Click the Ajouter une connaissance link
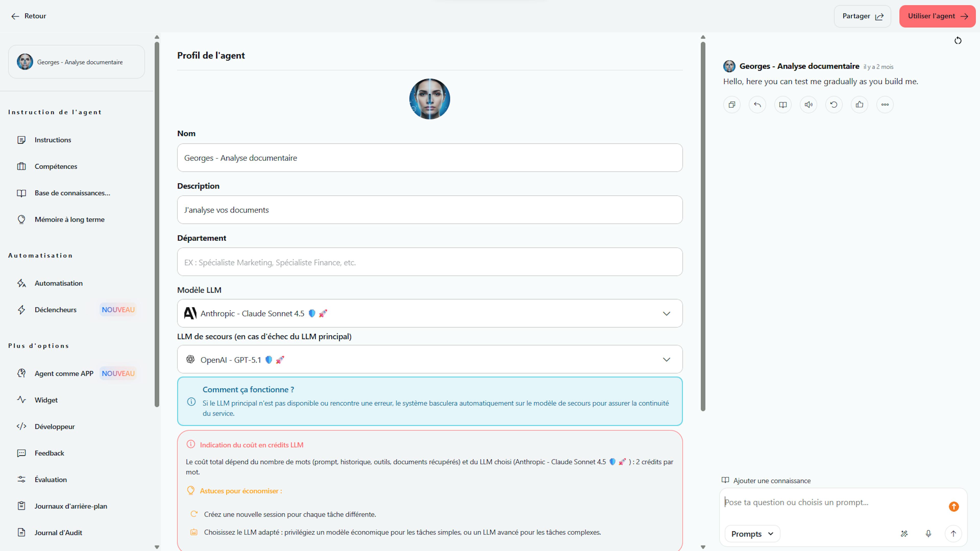This screenshot has width=980, height=551. (x=771, y=481)
